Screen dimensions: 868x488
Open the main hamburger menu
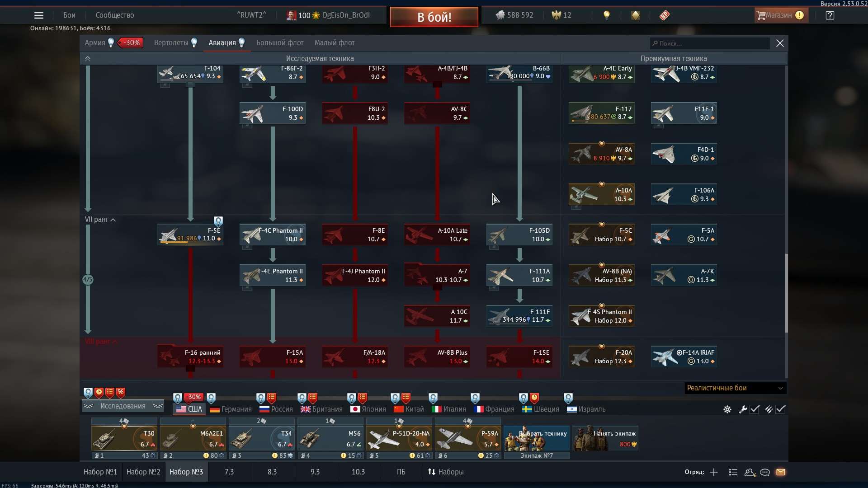point(39,15)
